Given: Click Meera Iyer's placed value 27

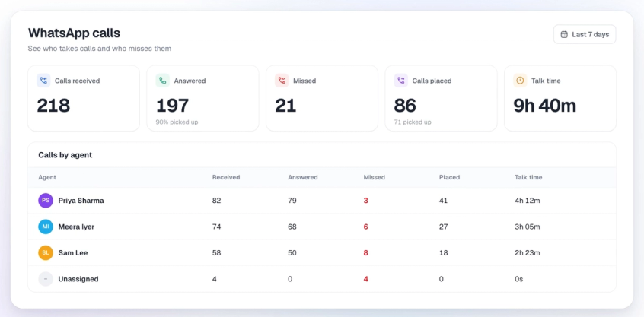Looking at the screenshot, I should 443,227.
